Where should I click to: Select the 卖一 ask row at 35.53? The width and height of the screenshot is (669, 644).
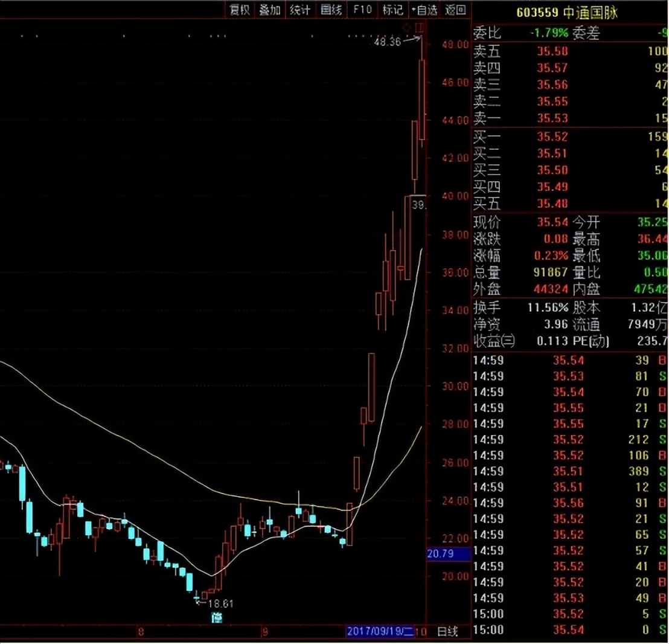click(x=570, y=118)
